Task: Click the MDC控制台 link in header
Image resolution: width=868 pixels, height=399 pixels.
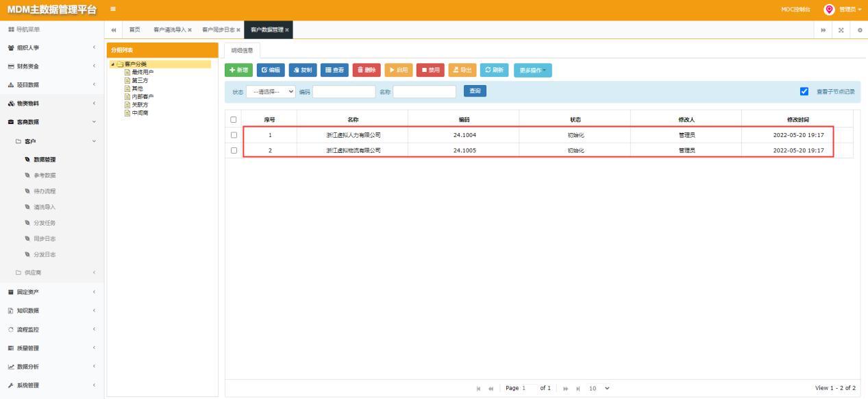Action: (795, 9)
